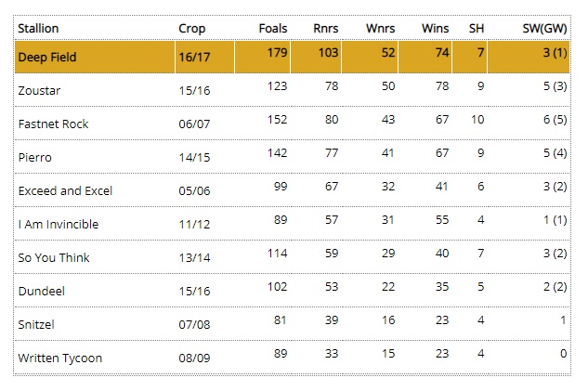
Task: Click the Foals column header
Action: click(272, 28)
